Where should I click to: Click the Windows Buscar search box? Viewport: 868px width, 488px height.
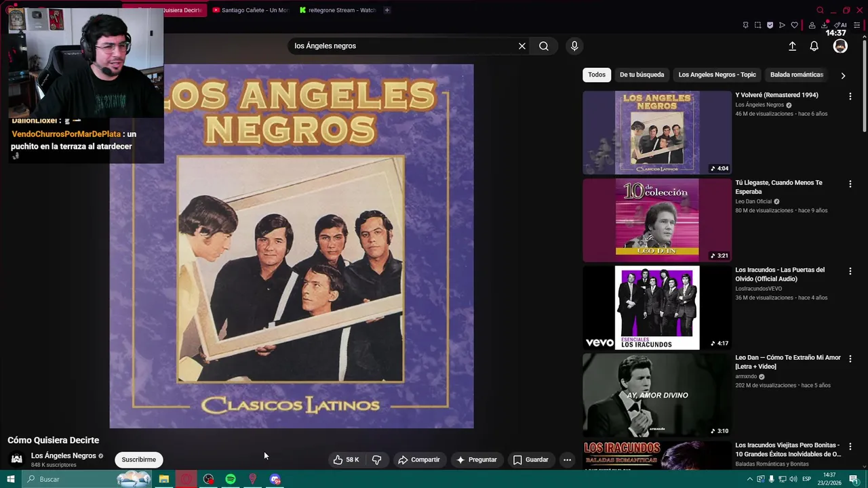88,479
